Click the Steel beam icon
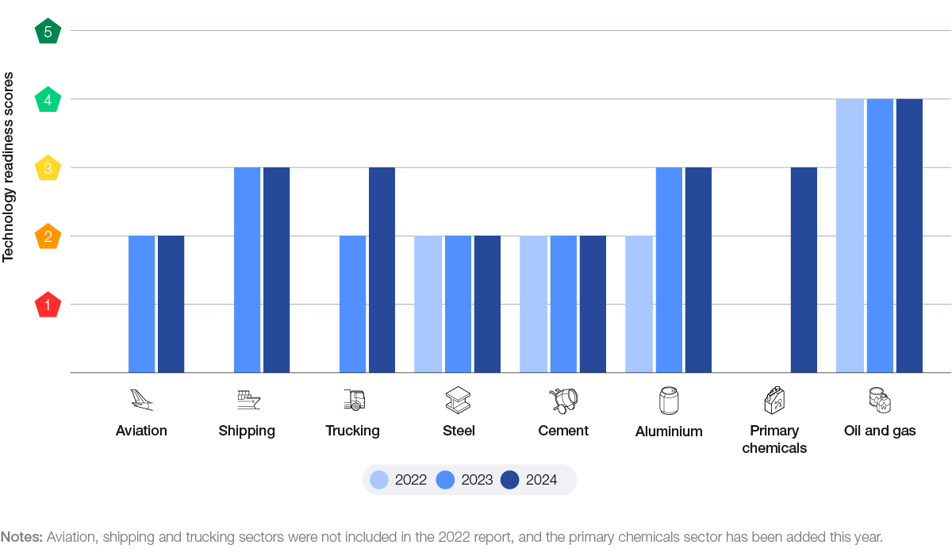 pos(459,400)
